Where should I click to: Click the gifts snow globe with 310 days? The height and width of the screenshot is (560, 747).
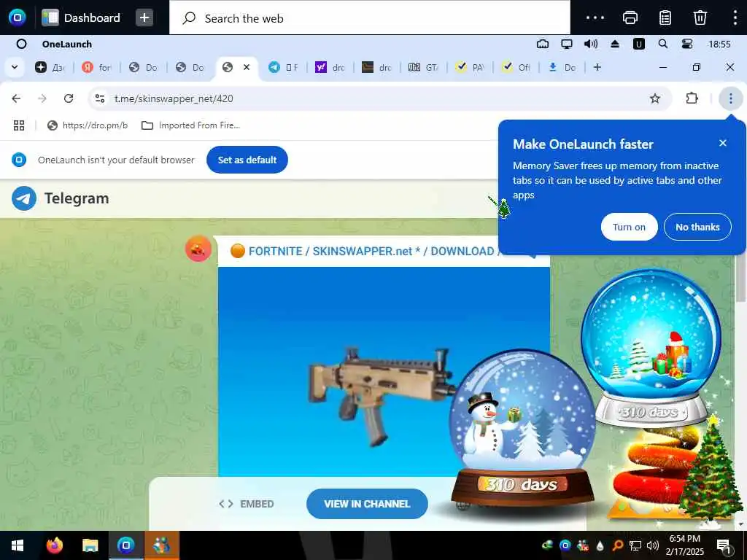pyautogui.click(x=651, y=348)
